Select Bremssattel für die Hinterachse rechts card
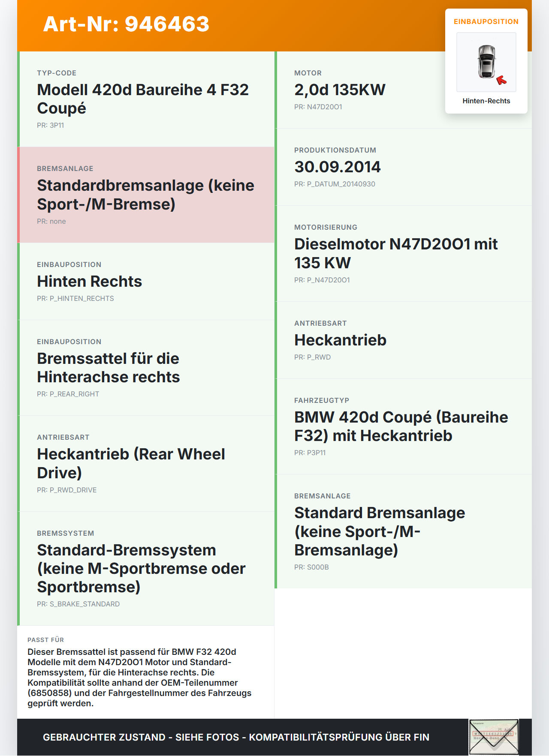The image size is (549, 756). coord(146,368)
